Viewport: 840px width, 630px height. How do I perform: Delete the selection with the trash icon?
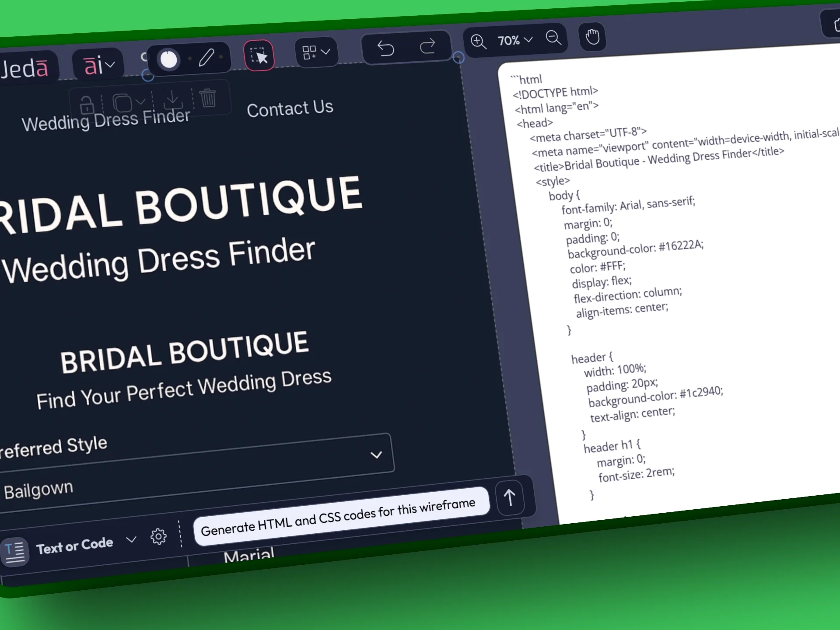tap(208, 98)
